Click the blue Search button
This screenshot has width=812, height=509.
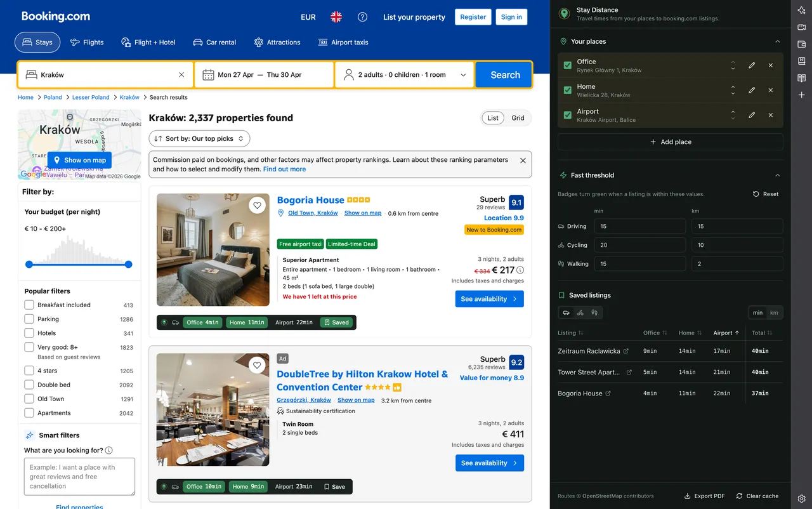pyautogui.click(x=504, y=75)
